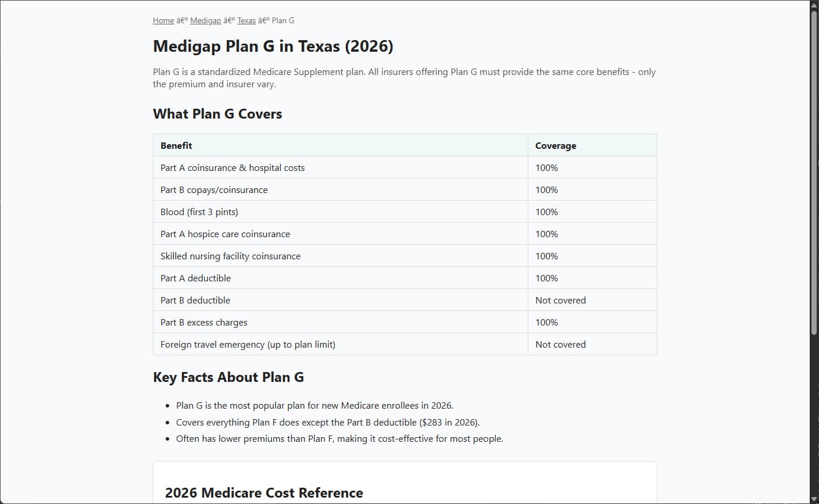The height and width of the screenshot is (504, 819).
Task: Click the Part A hospice care coinsurance row
Action: pyautogui.click(x=405, y=234)
